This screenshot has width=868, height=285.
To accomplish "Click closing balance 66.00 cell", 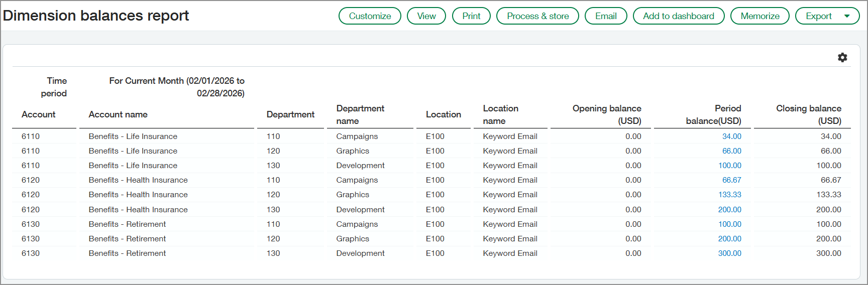I will (x=831, y=151).
